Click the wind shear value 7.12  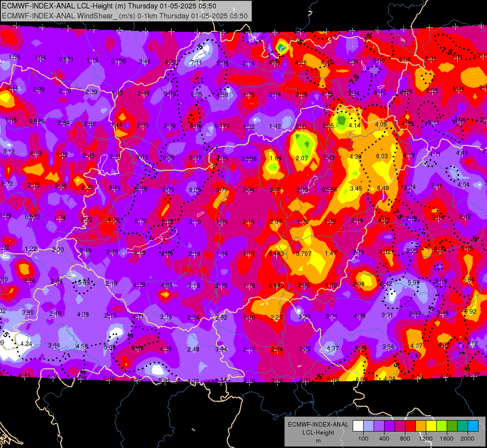coord(472,343)
